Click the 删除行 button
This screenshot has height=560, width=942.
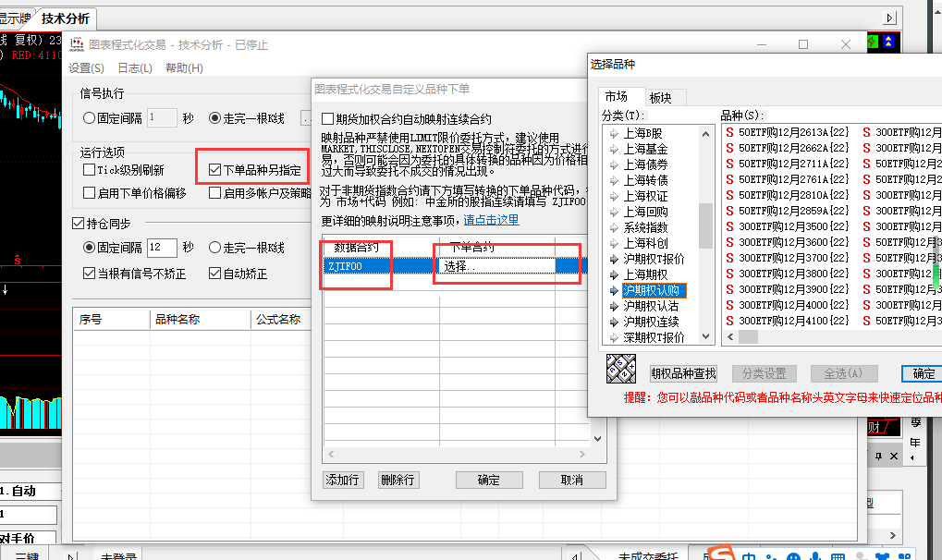398,480
